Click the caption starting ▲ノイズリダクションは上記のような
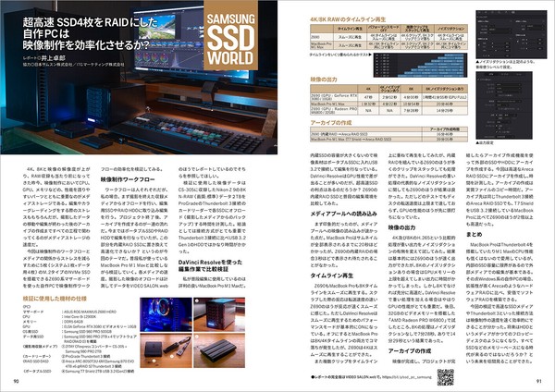555x392 pixels. 505,64
